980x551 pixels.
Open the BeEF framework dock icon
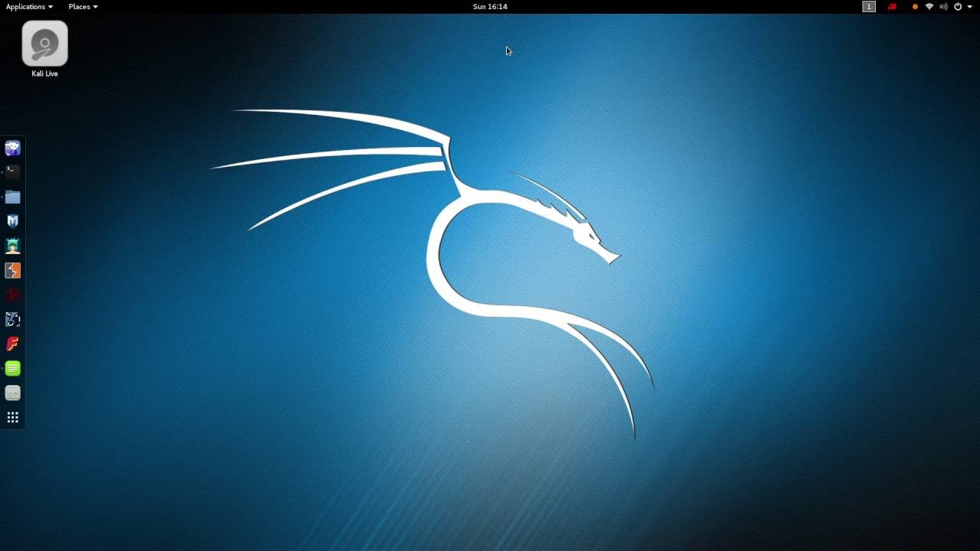pos(12,319)
